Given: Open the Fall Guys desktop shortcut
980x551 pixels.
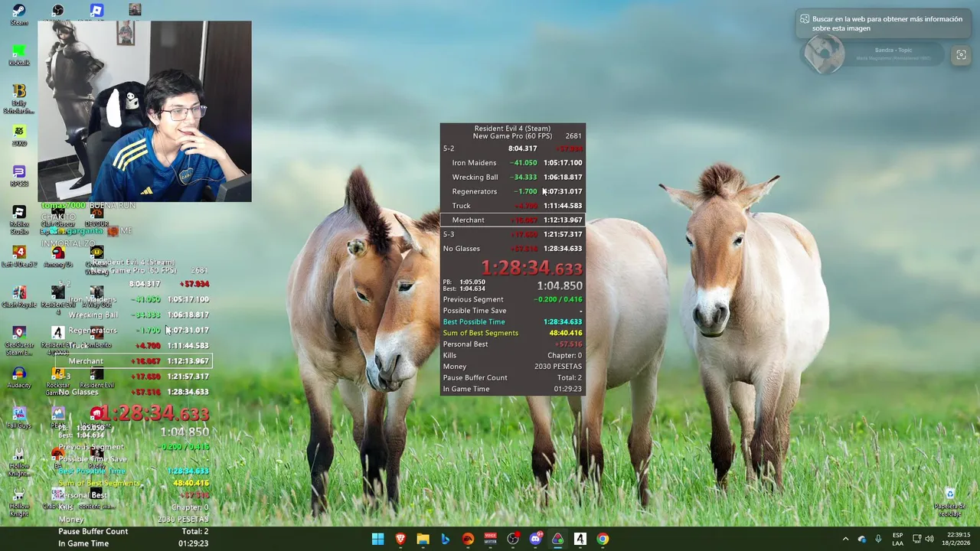Looking at the screenshot, I should 19,418.
